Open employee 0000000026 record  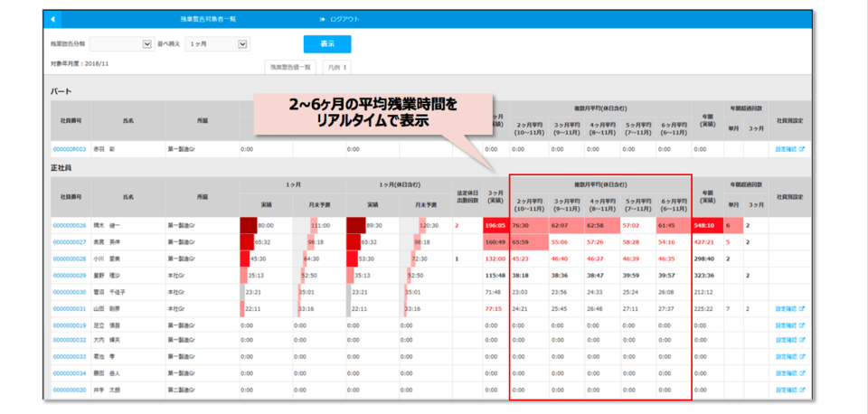pos(70,226)
